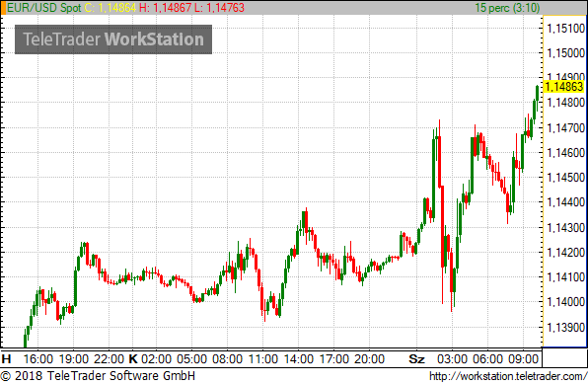588x385 pixels.
Task: Click the H day marker on time axis
Action: (6, 359)
